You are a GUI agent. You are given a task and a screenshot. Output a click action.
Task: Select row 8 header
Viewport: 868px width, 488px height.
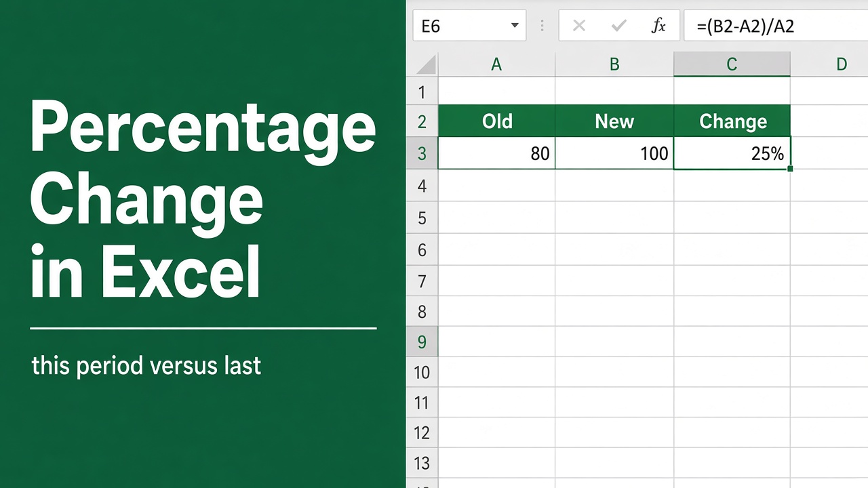(x=422, y=311)
